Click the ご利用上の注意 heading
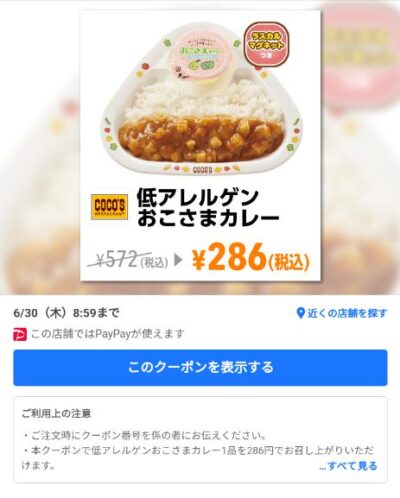 pos(56,414)
